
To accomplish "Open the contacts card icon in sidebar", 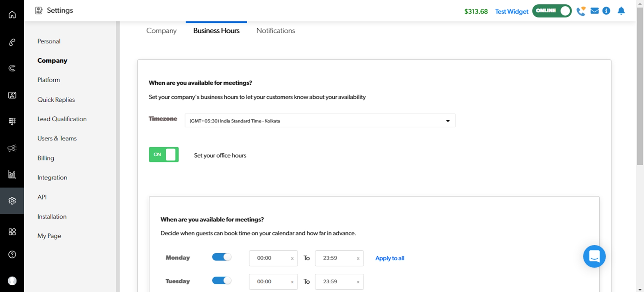I will tap(12, 95).
